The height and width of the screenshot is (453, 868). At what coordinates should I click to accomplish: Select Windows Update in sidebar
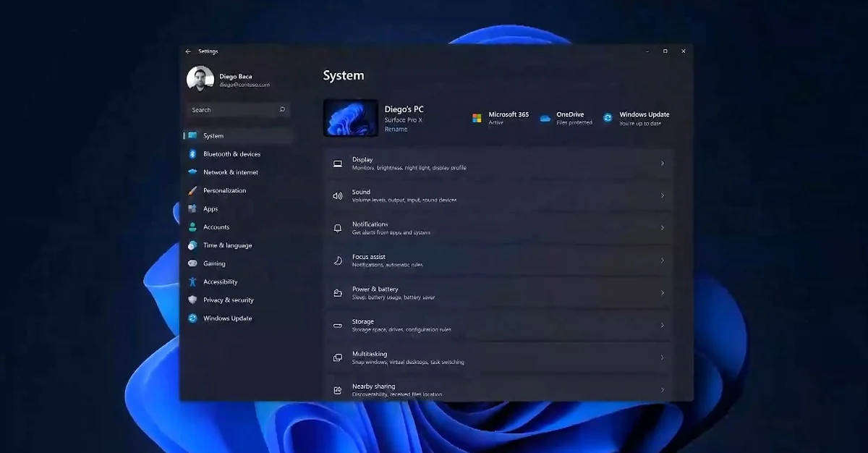pyautogui.click(x=238, y=318)
